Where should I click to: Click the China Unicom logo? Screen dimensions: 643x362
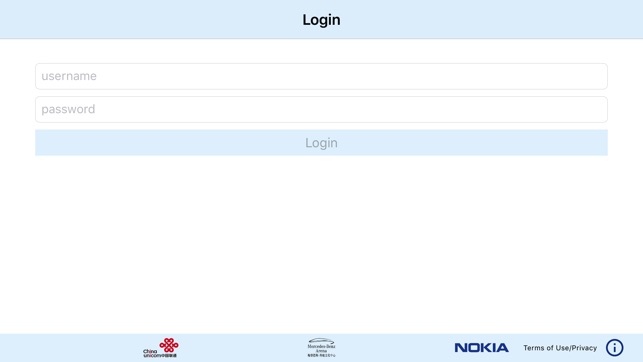pos(161,348)
